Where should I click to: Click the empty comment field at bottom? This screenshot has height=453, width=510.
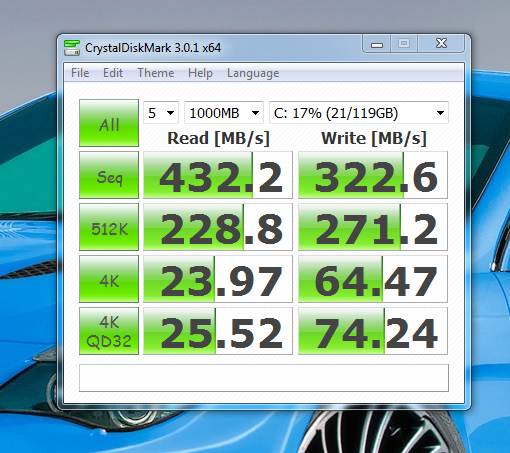pos(264,378)
